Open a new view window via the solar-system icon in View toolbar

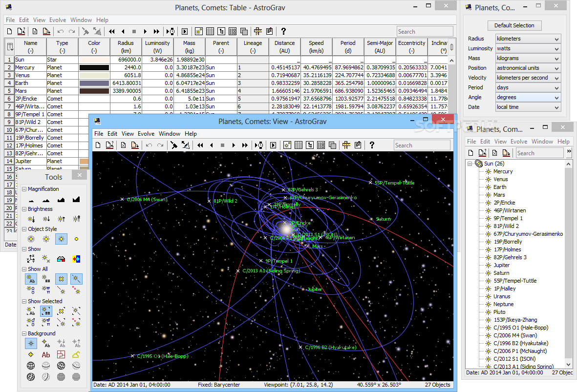[287, 145]
